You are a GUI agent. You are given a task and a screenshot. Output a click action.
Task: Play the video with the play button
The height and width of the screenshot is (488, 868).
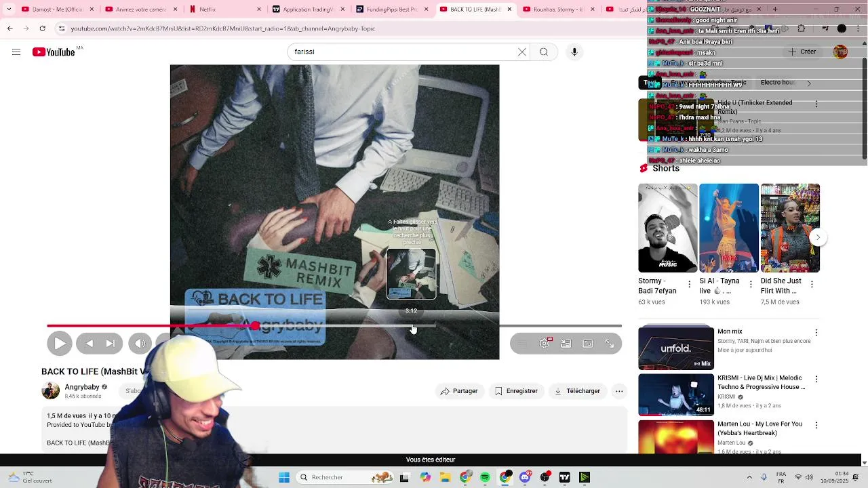(60, 344)
